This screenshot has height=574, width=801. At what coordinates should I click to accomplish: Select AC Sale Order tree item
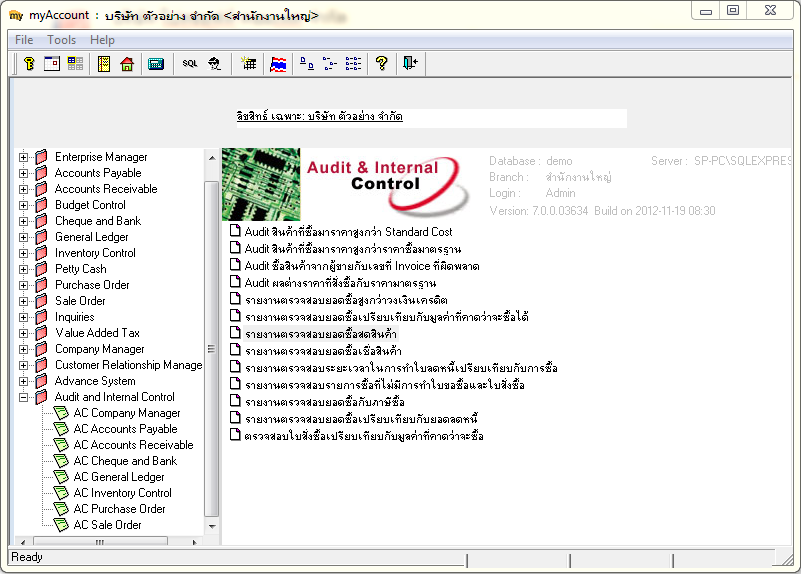click(107, 525)
